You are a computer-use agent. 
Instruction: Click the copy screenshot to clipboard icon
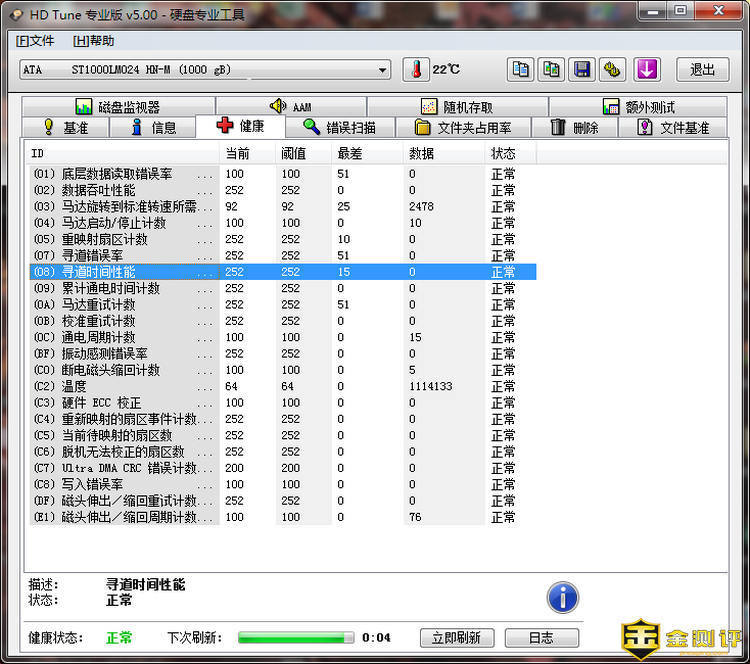coord(551,69)
